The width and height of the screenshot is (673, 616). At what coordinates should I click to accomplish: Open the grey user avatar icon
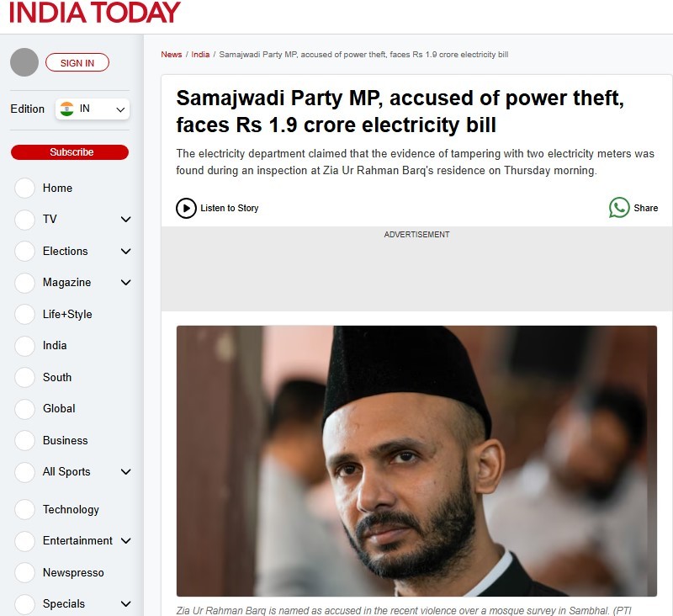(x=24, y=62)
